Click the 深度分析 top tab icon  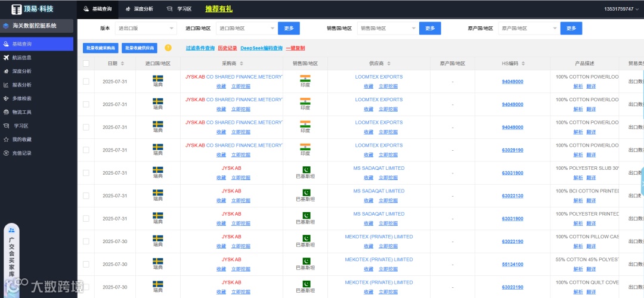click(128, 8)
